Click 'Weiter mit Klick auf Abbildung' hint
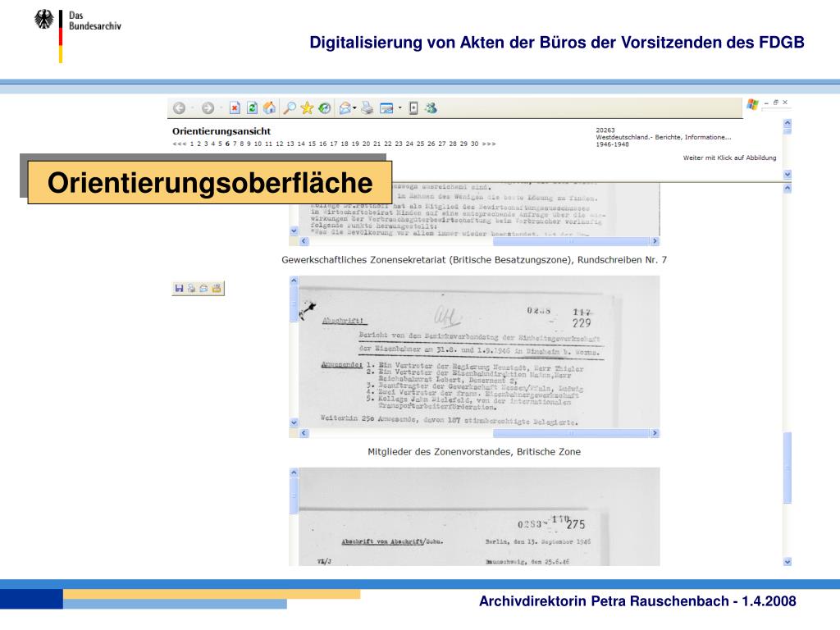The width and height of the screenshot is (840, 630). 729,157
